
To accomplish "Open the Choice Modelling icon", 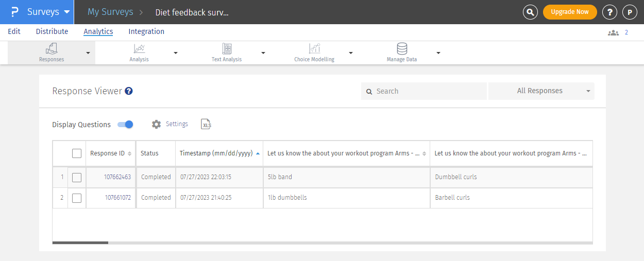I will [314, 49].
